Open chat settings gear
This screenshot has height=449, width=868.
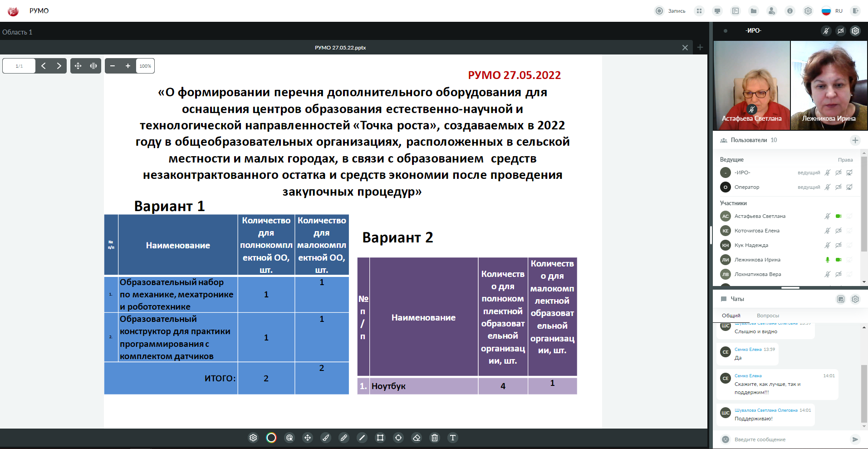click(x=855, y=299)
